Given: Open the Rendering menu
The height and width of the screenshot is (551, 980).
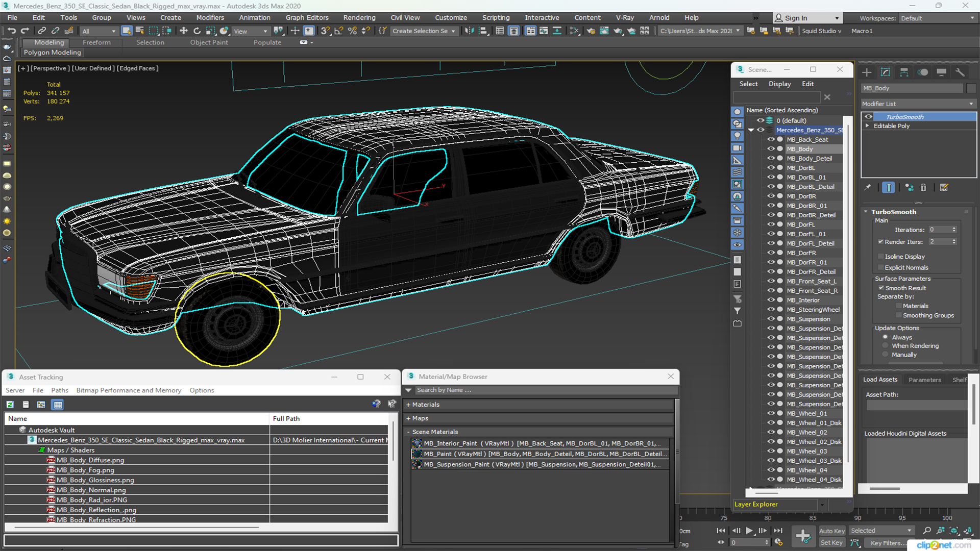Looking at the screenshot, I should (x=359, y=18).
